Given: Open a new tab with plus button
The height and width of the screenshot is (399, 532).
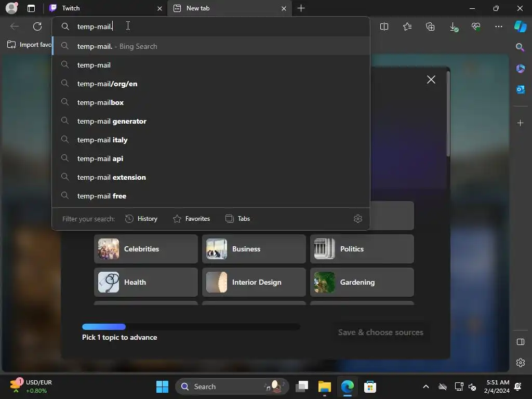Looking at the screenshot, I should [301, 8].
